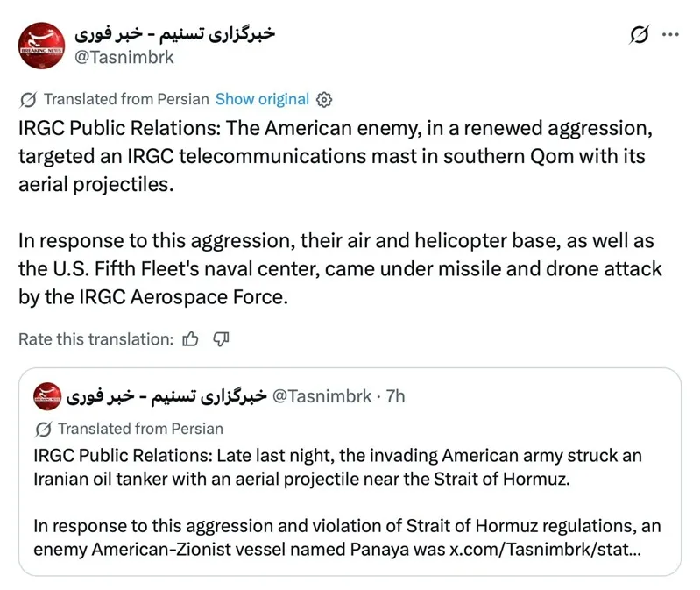Click the Show original link

click(262, 99)
